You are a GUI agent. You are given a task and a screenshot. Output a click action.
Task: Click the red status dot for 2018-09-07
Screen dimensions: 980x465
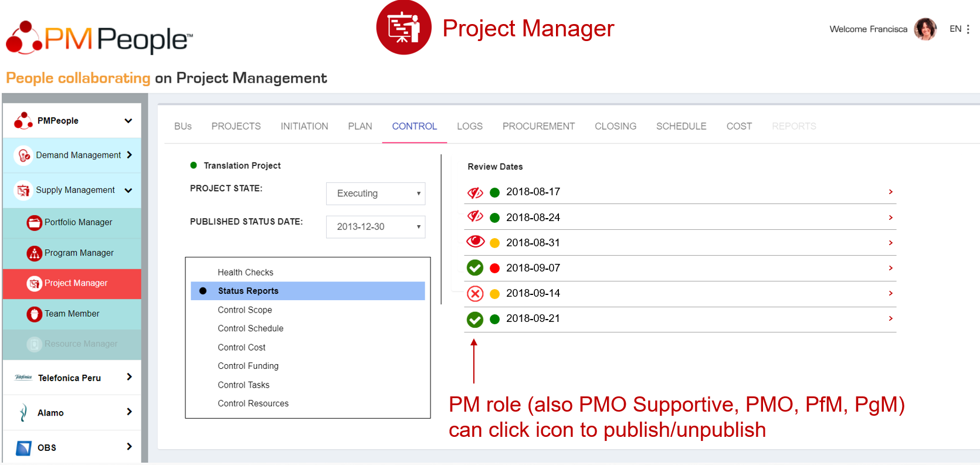(x=494, y=268)
